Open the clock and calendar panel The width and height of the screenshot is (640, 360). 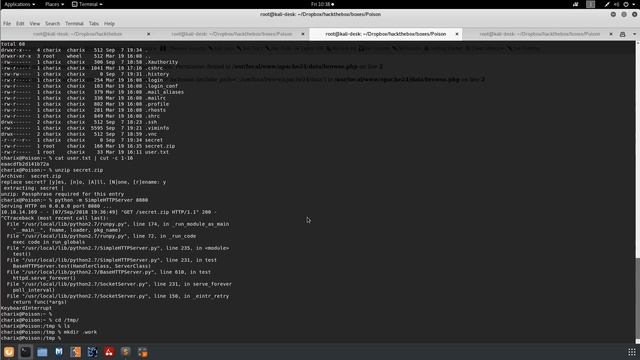click(322, 4)
